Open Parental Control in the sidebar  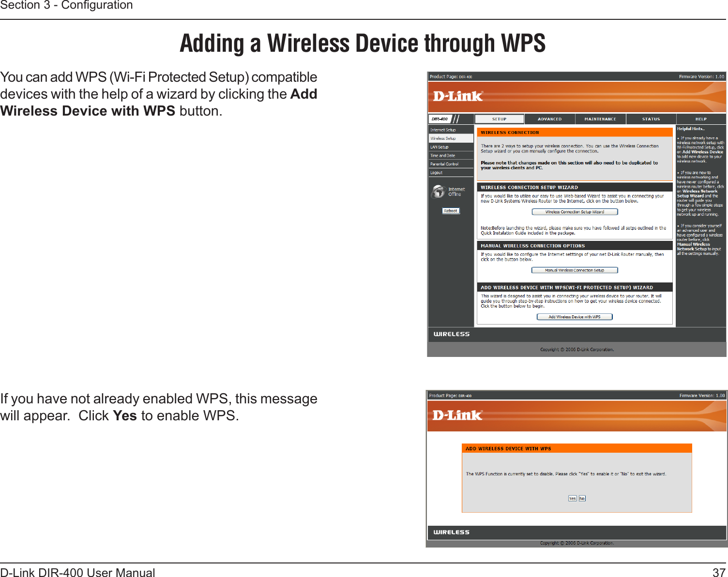coord(451,164)
